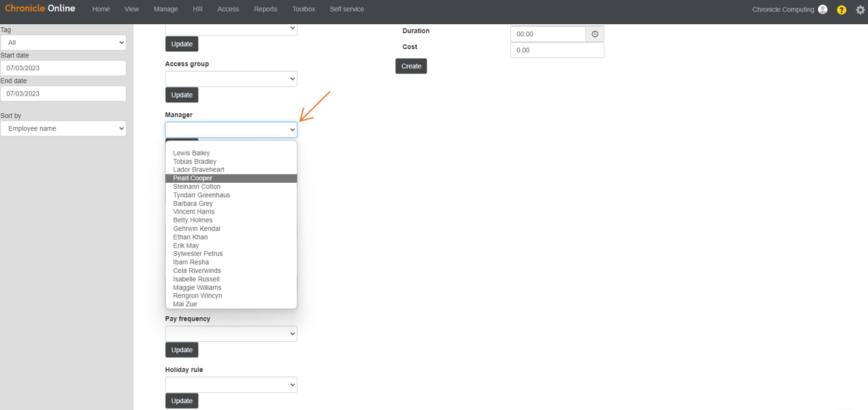Go to the HR menu
Screen dimensions: 868x410
tap(197, 9)
